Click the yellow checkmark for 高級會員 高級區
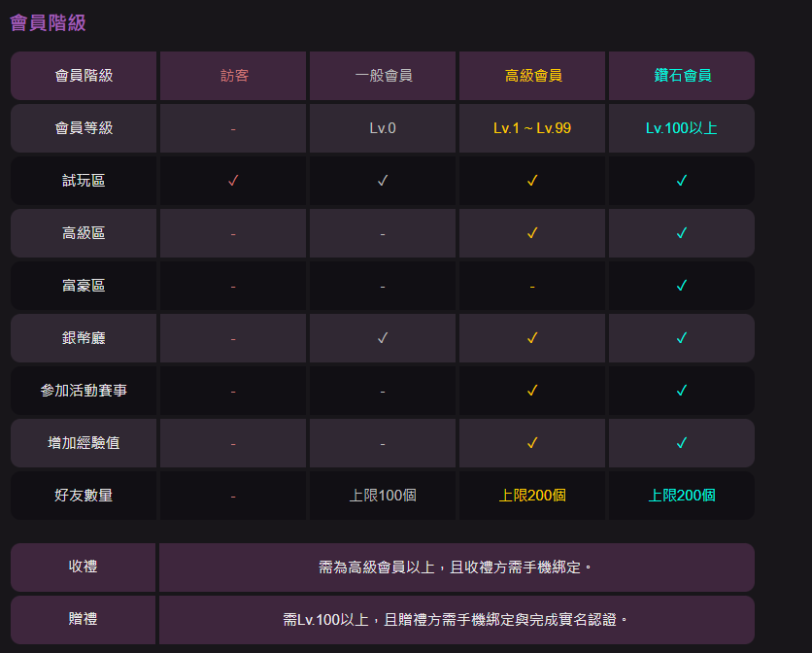The image size is (812, 653). 532,233
